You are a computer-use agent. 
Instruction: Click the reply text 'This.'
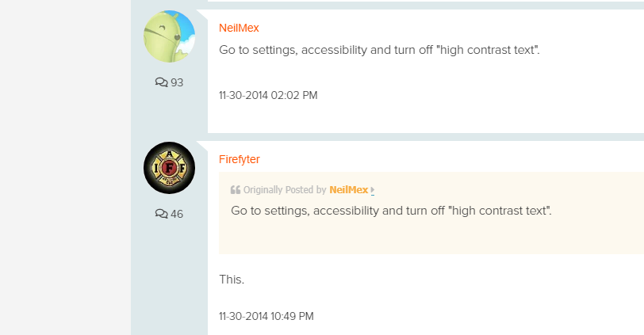pos(232,280)
